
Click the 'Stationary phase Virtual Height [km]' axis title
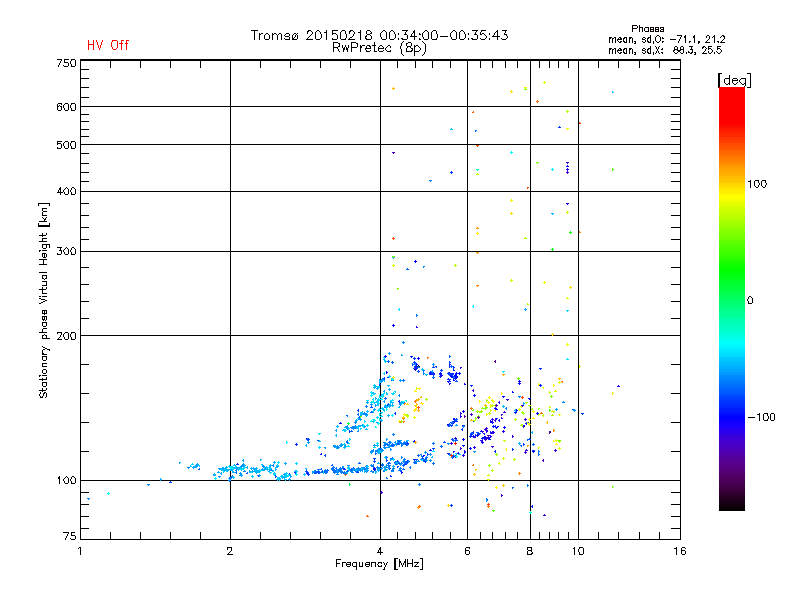pos(44,300)
